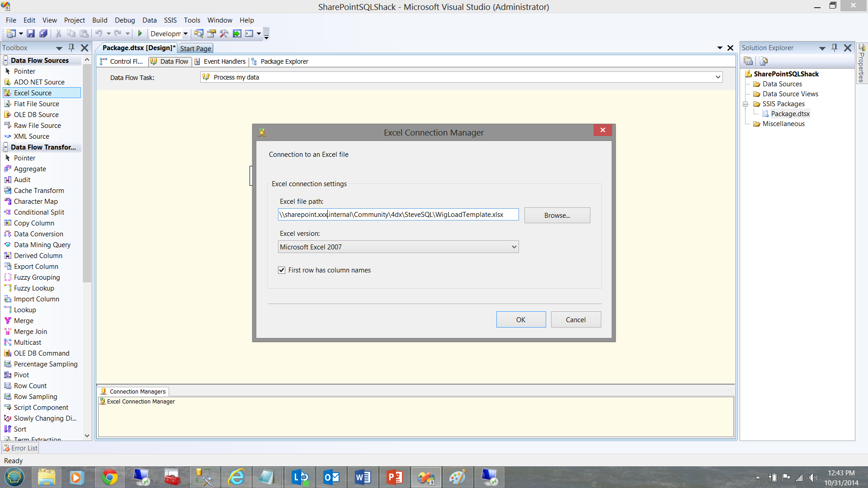Open the SSIS menu
868x488 pixels.
point(170,20)
